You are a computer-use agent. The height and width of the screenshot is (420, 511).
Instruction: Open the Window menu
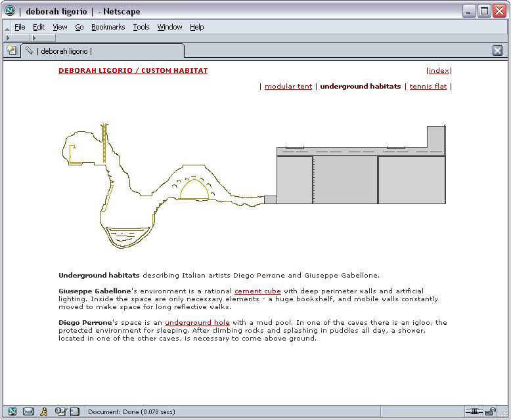[x=170, y=27]
